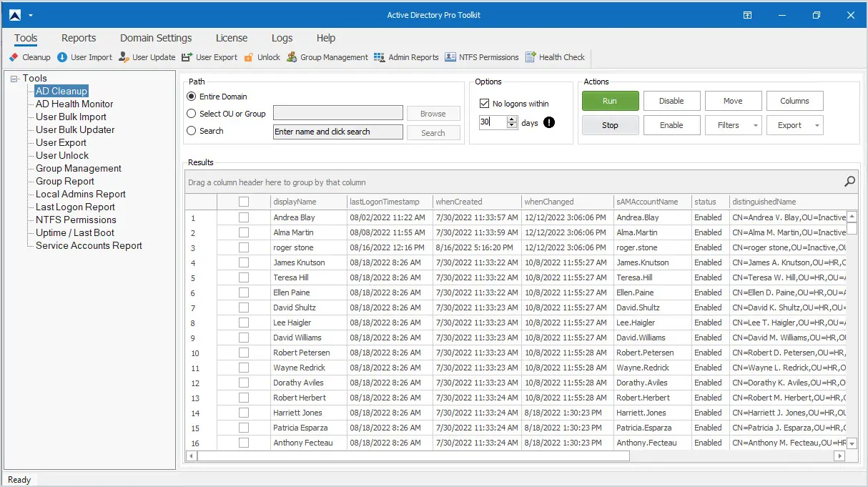Check the box for roger stone
The height and width of the screenshot is (487, 868).
244,247
